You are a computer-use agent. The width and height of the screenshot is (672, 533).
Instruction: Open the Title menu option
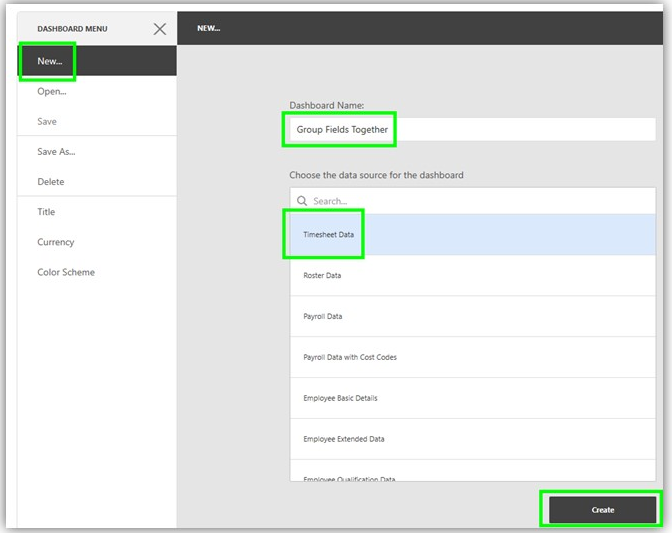[x=97, y=212]
